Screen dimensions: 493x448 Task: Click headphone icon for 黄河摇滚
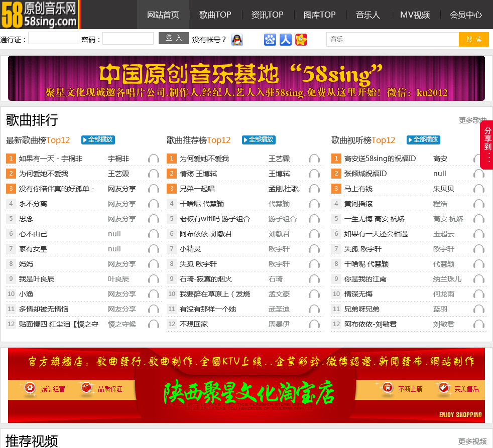[479, 204]
